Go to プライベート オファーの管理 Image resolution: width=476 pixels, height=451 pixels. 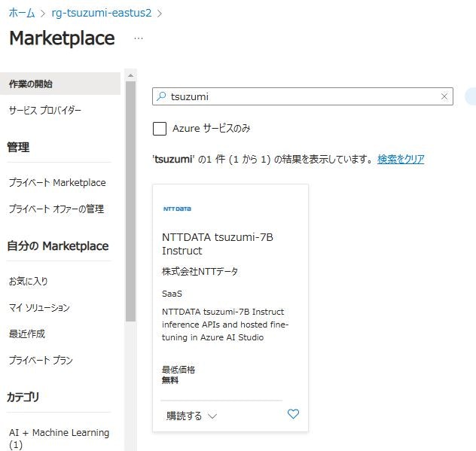(56, 209)
